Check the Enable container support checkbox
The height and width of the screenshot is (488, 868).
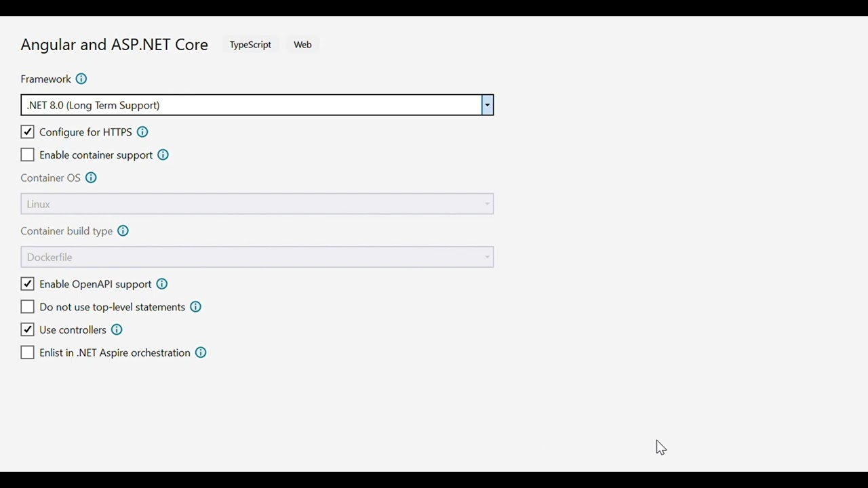(x=27, y=155)
